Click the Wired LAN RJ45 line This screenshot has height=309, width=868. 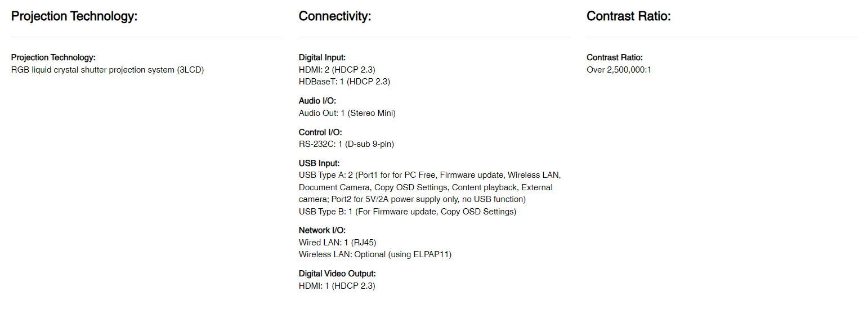[x=337, y=243]
